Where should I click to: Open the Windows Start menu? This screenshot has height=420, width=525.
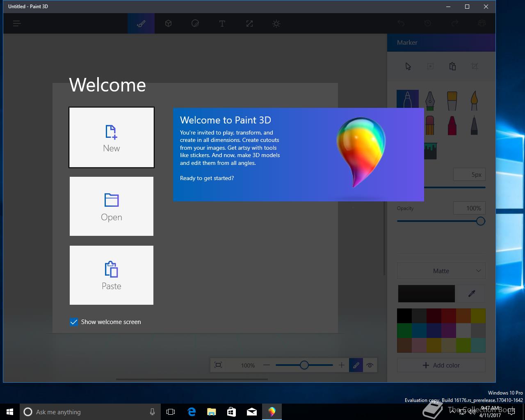(10, 412)
